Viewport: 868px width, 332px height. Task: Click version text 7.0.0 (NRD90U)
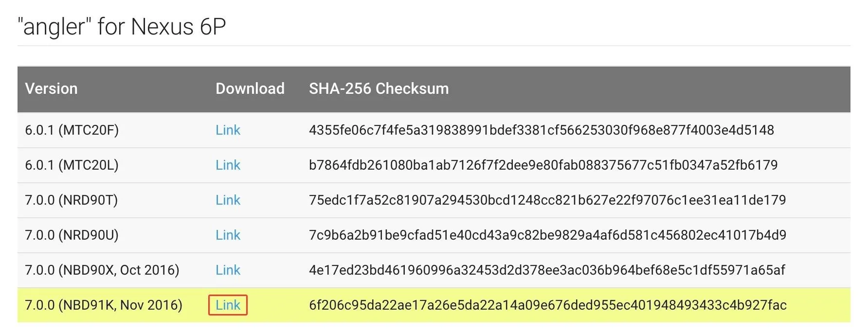(72, 235)
